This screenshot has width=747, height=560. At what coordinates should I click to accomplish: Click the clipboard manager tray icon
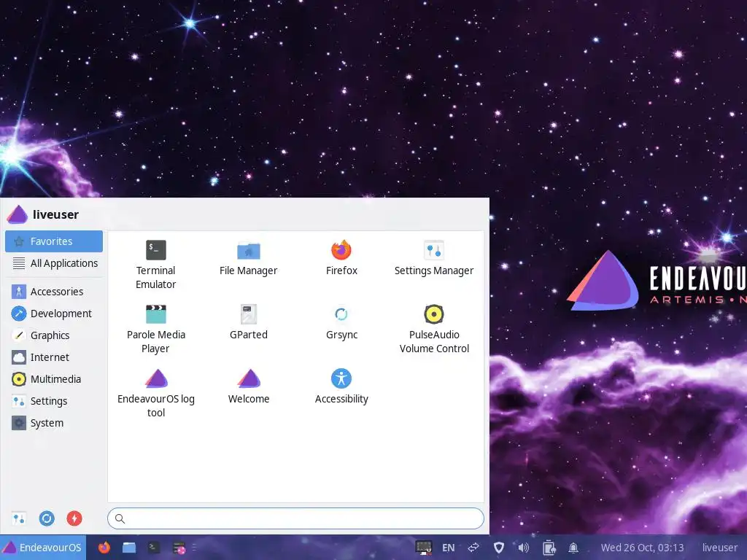click(549, 548)
